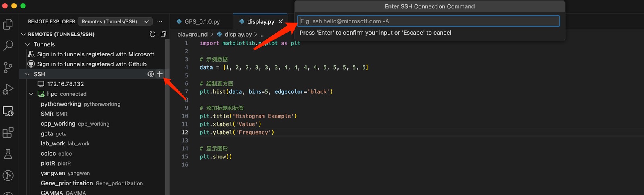644x195 pixels.
Task: Click the Refresh remotes icon
Action: [152, 34]
